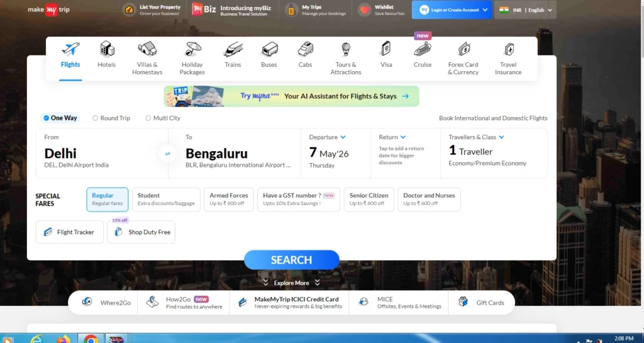Open Internet Explorer from the taskbar

point(36,339)
